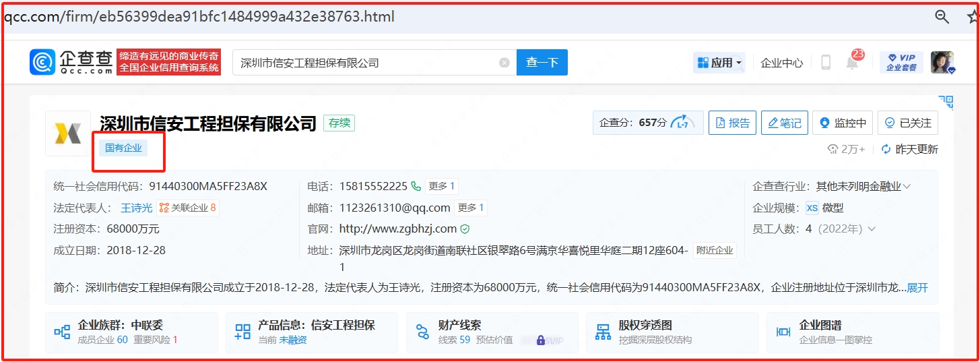Click credit code 91440300MA5FF23A8X
980x362 pixels.
208,186
